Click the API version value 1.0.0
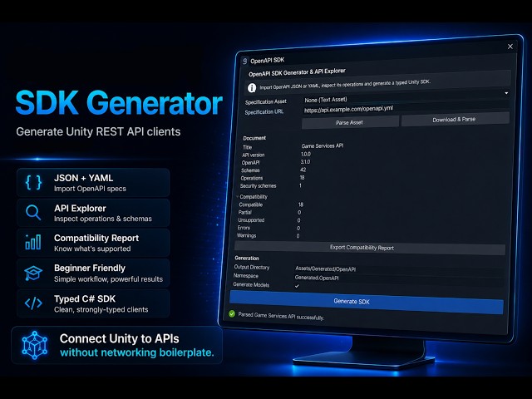Screen dimensions: 532x399 click(306, 154)
